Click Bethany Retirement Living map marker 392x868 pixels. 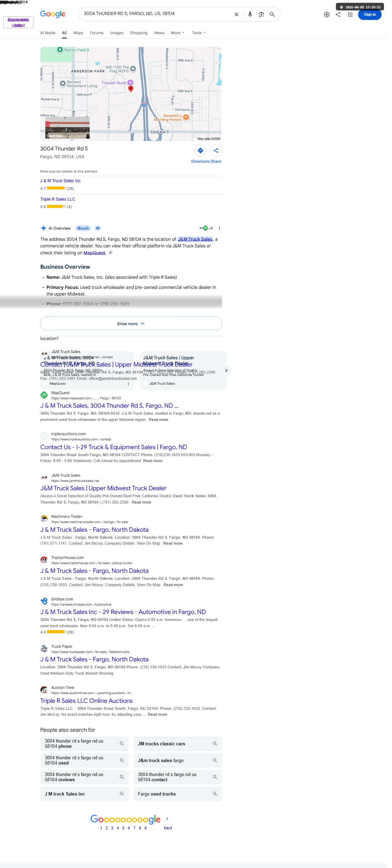pos(63,84)
